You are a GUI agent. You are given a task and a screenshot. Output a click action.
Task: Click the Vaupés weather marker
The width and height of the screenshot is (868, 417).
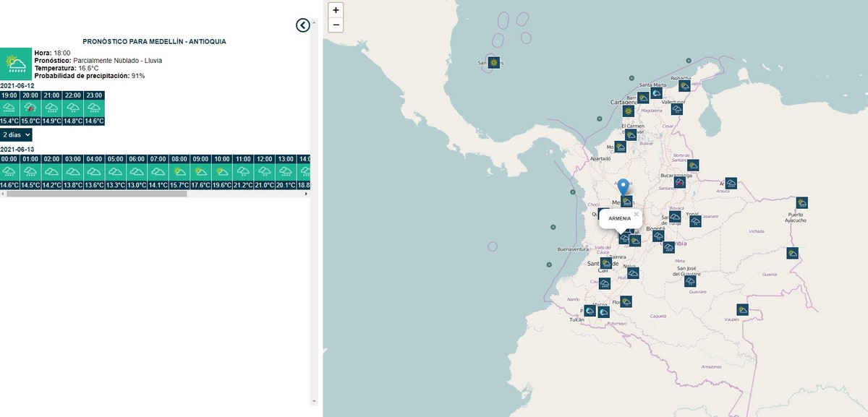pyautogui.click(x=742, y=309)
